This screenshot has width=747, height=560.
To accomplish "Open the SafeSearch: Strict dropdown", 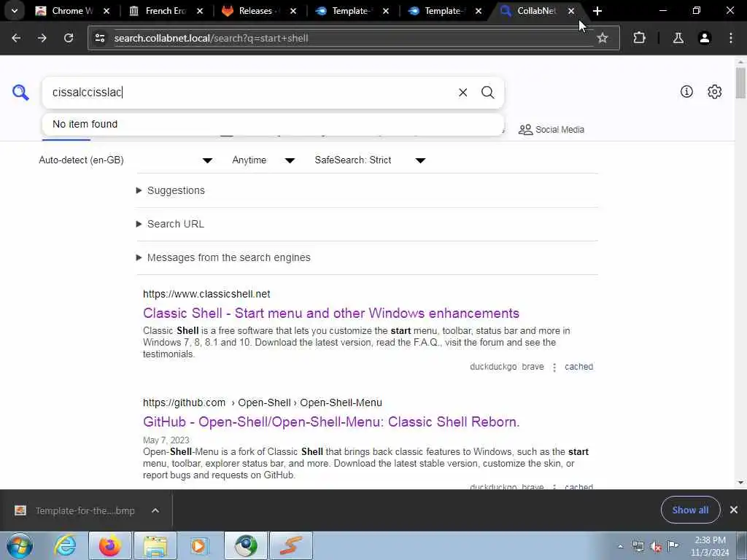I will coord(370,160).
